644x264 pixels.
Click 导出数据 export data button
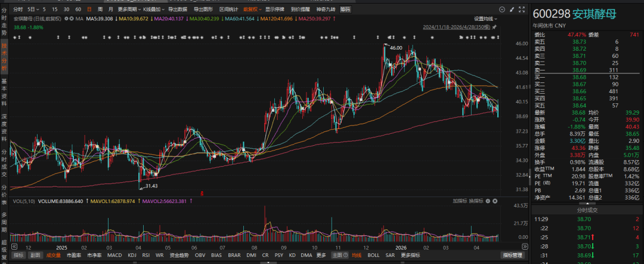(177, 10)
